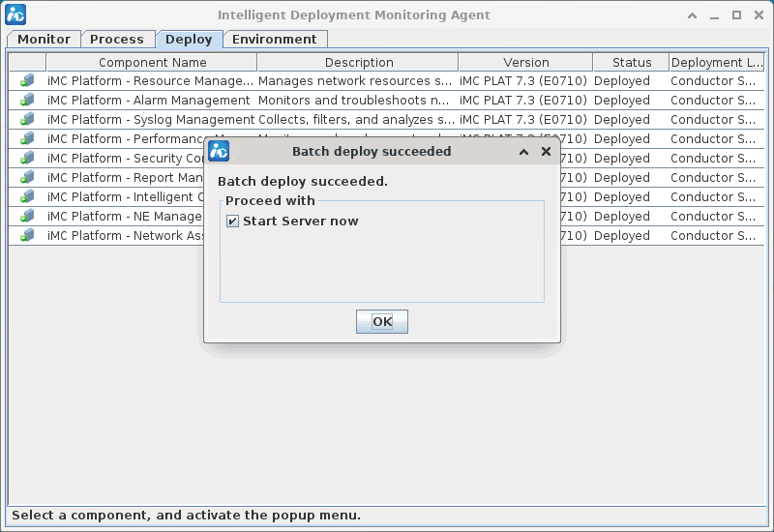Uncheck the Start Server now checkbox
Viewport: 774px width, 532px height.
tap(232, 222)
